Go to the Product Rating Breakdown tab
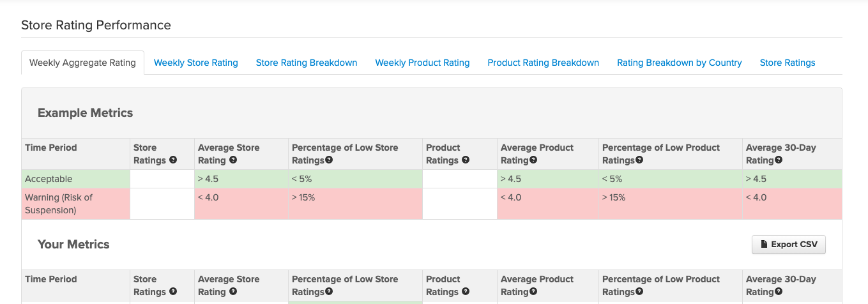This screenshot has height=304, width=868. tap(543, 63)
